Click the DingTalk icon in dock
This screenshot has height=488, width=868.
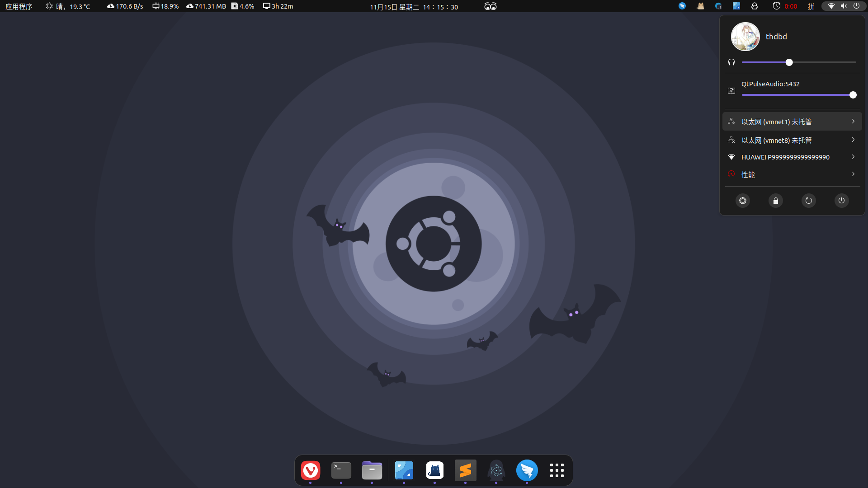527,470
